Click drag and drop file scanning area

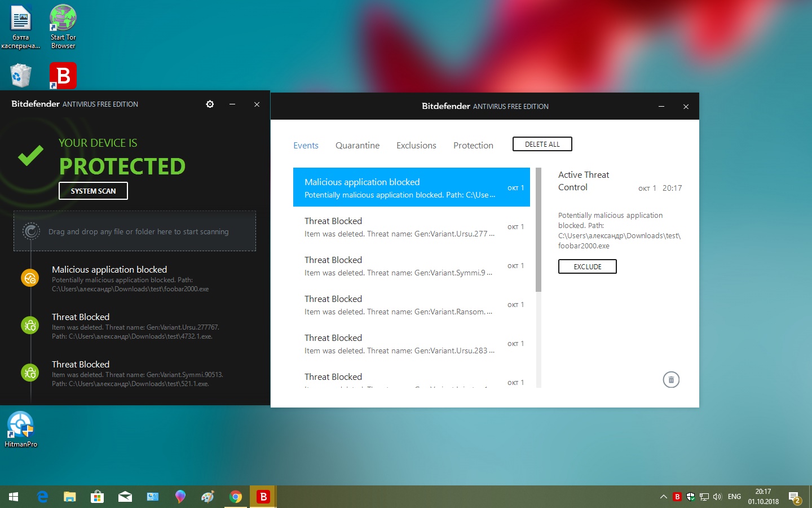coord(135,231)
